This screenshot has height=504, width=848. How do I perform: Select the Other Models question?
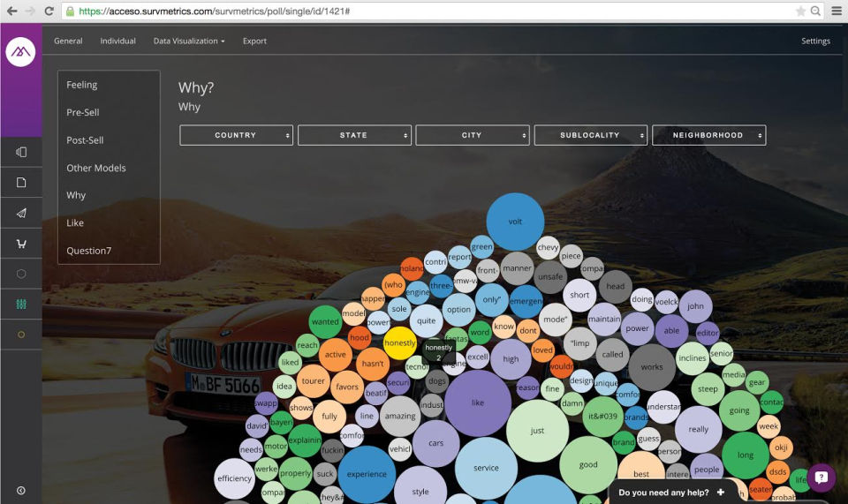[x=96, y=168]
